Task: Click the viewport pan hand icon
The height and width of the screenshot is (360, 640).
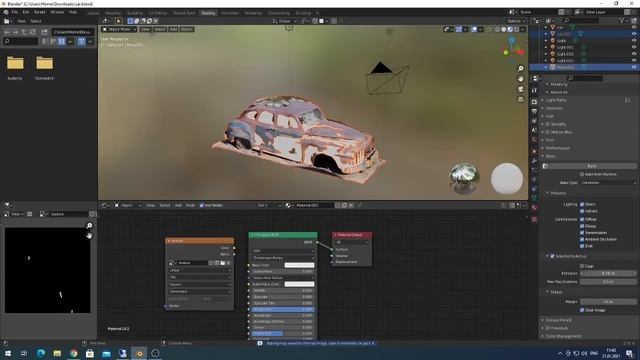Action: (520, 78)
